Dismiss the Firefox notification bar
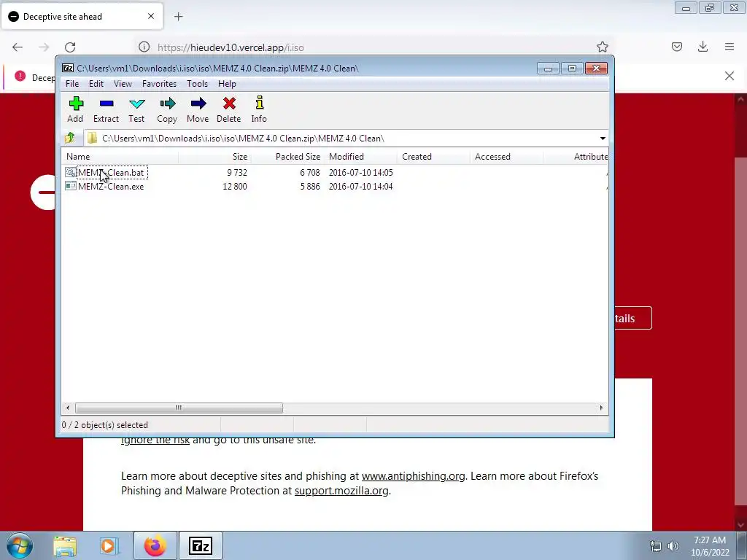This screenshot has height=560, width=747. [x=729, y=76]
